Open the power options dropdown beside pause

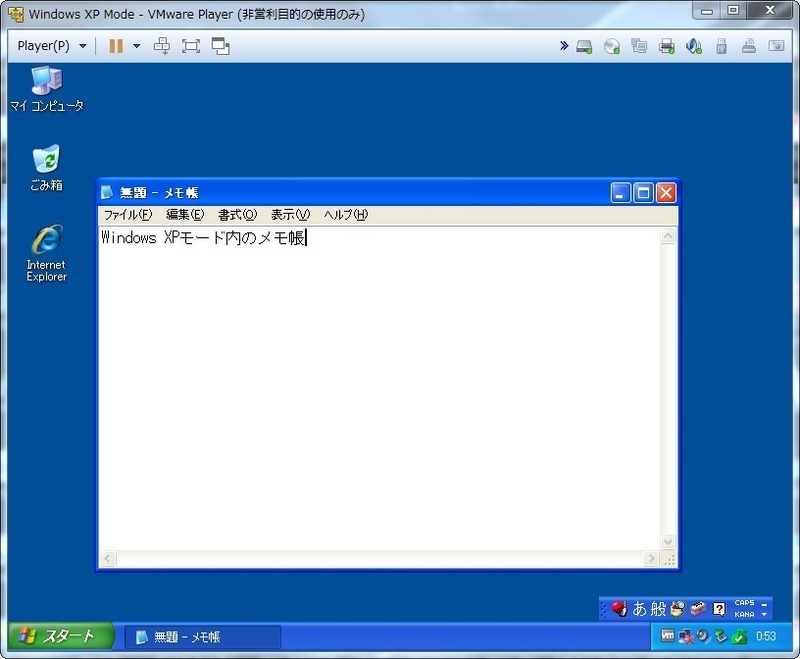137,46
